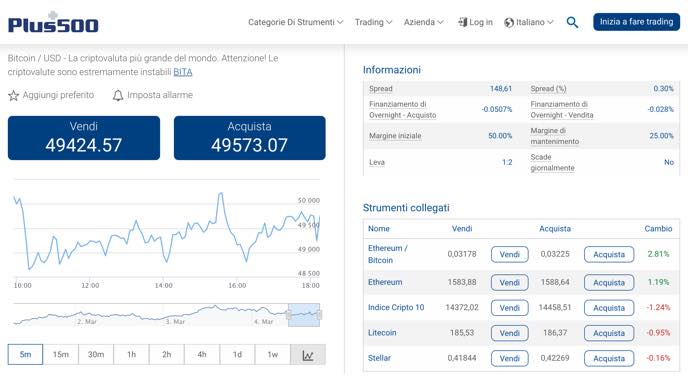Expand the Azienda menu
This screenshot has width=688, height=380.
coord(423,22)
